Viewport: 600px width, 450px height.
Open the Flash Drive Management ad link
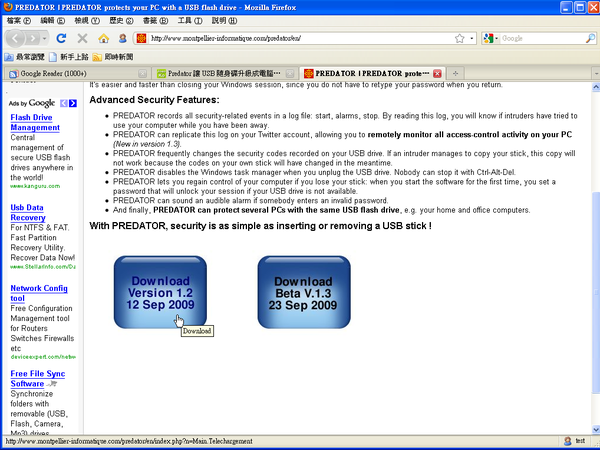35,122
